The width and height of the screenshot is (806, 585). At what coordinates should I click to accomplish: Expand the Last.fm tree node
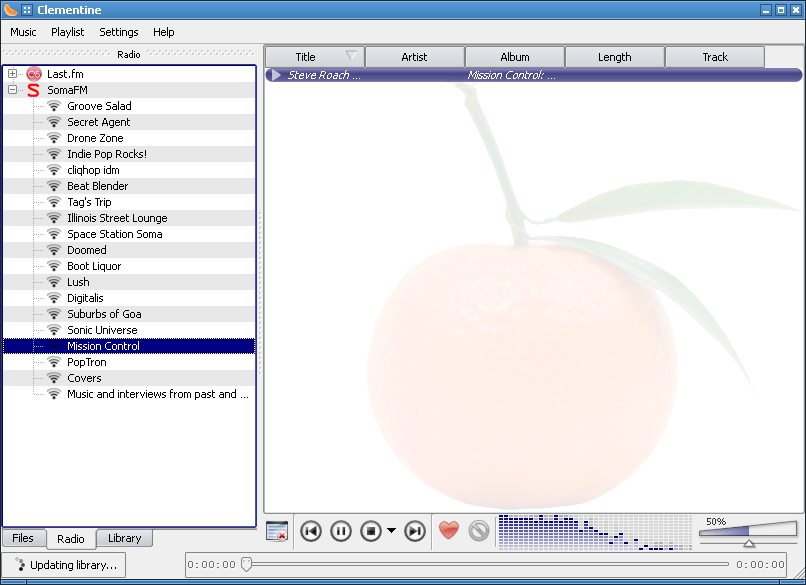(x=12, y=74)
